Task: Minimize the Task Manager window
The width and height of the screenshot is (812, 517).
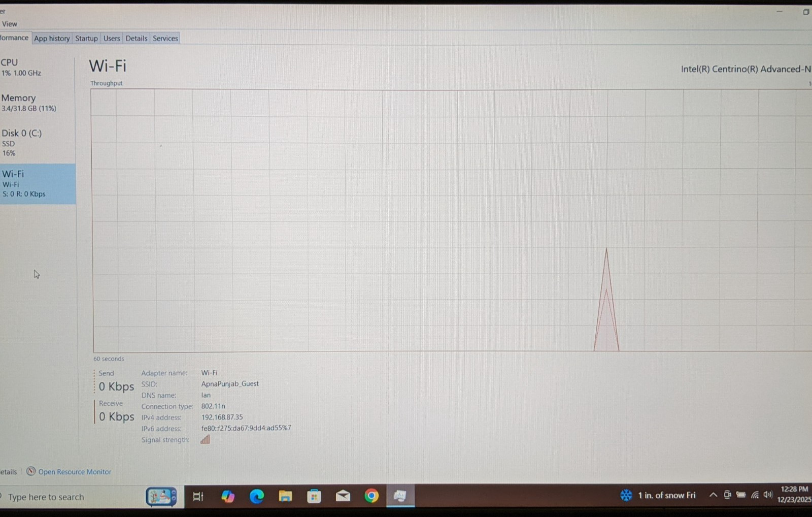Action: pyautogui.click(x=780, y=12)
